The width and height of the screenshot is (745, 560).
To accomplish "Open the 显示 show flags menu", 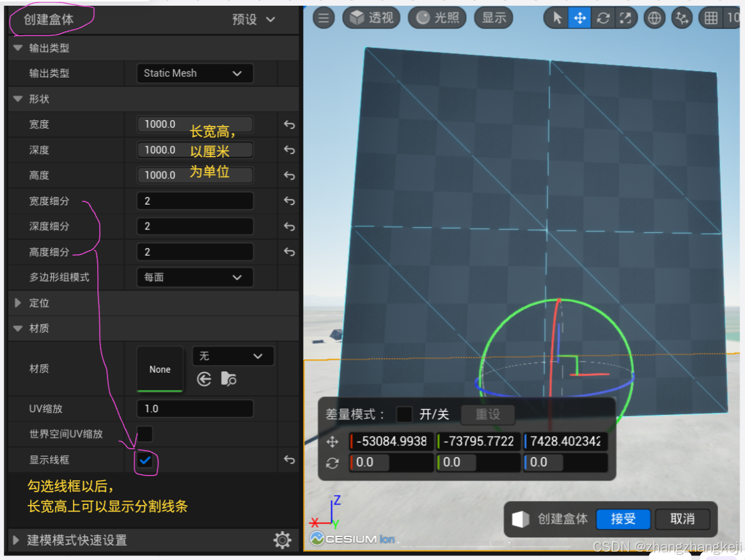I will (x=494, y=18).
